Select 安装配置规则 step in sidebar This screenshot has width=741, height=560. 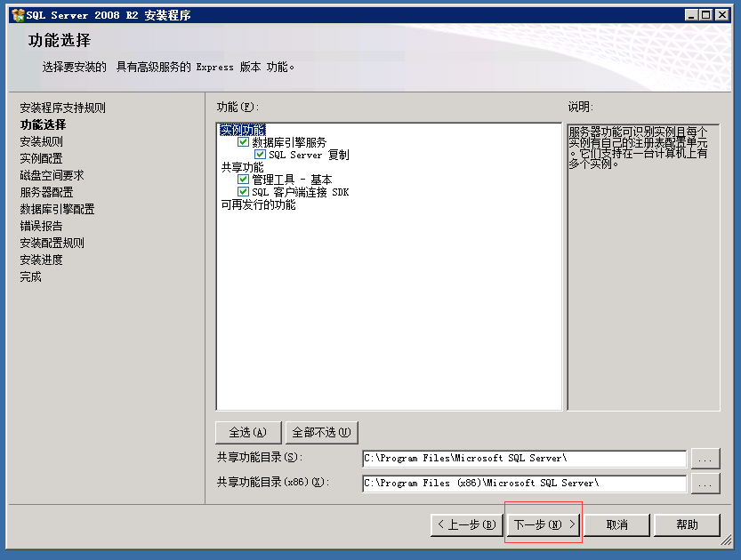pyautogui.click(x=52, y=244)
